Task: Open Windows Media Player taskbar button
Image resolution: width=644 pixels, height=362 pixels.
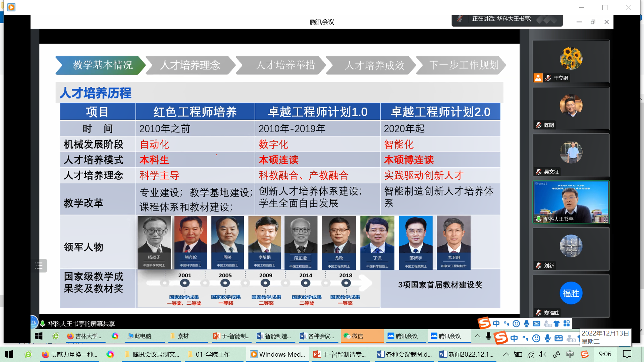Action: point(278,354)
